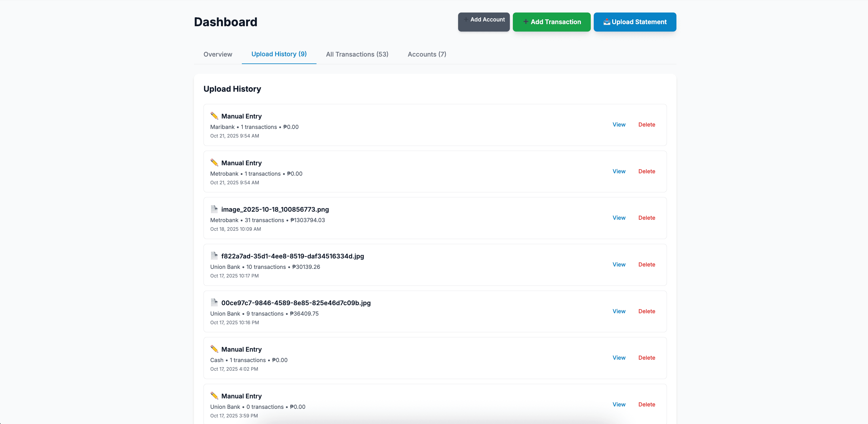Click pencil icon on Maribank manual entry

click(214, 116)
